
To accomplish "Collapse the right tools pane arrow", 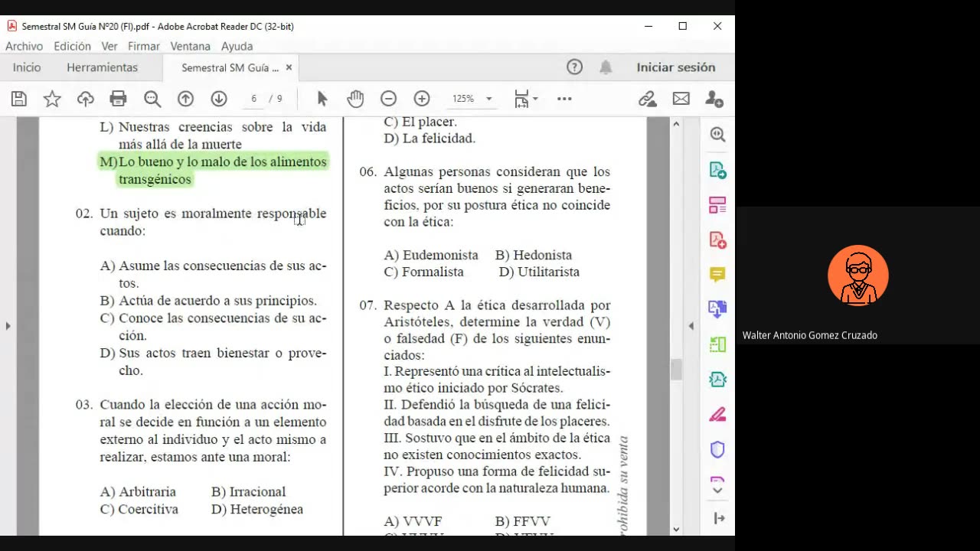I will (719, 518).
